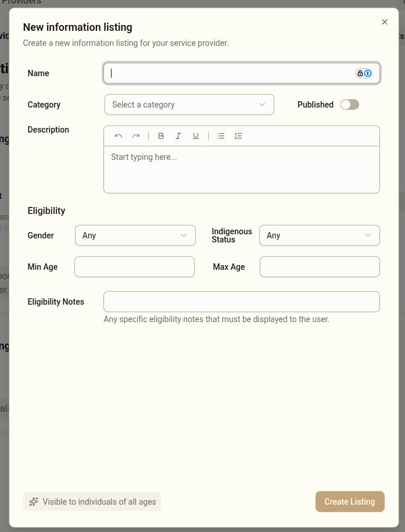Click inside the Description text area

pos(241,169)
